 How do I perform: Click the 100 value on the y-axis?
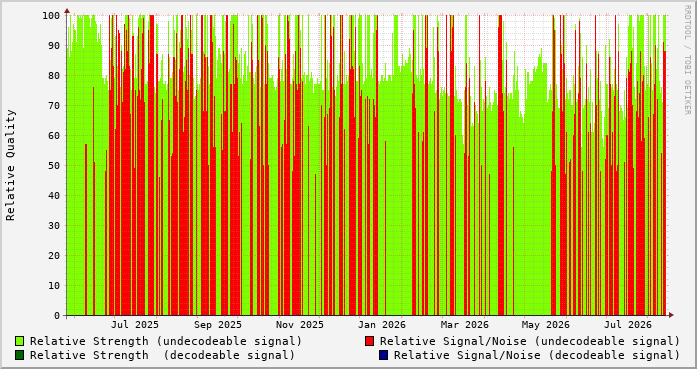[x=51, y=16]
